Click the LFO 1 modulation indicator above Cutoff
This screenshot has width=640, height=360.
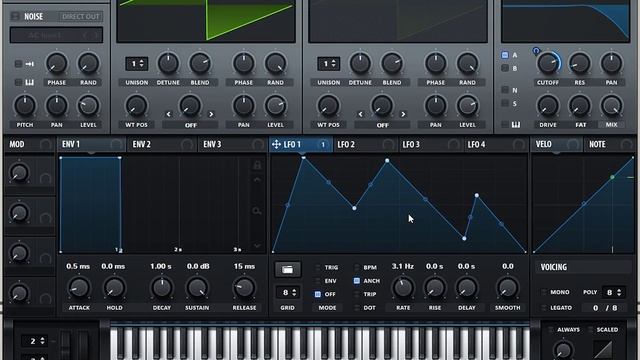click(536, 51)
